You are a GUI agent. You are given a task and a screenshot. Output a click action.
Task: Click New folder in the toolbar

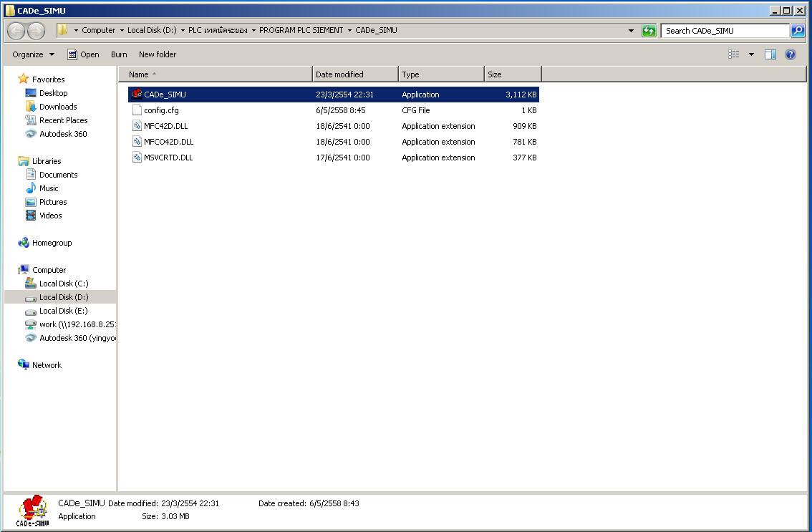point(158,54)
